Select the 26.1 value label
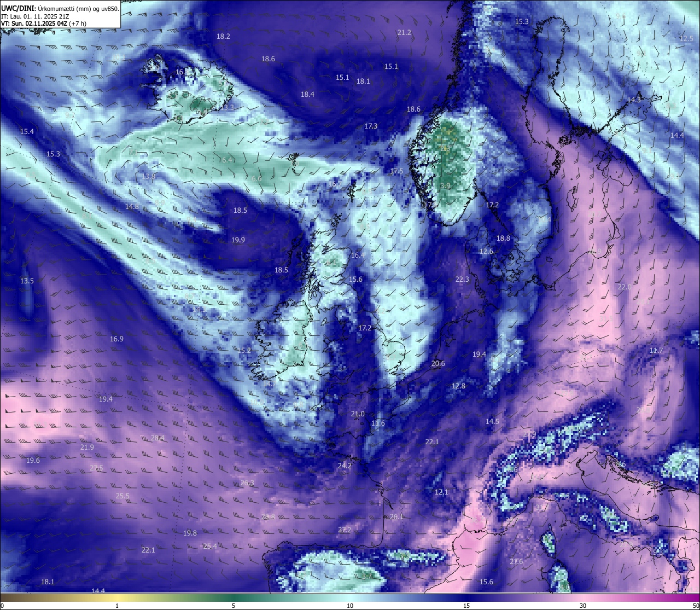The image size is (700, 610). coord(396,517)
